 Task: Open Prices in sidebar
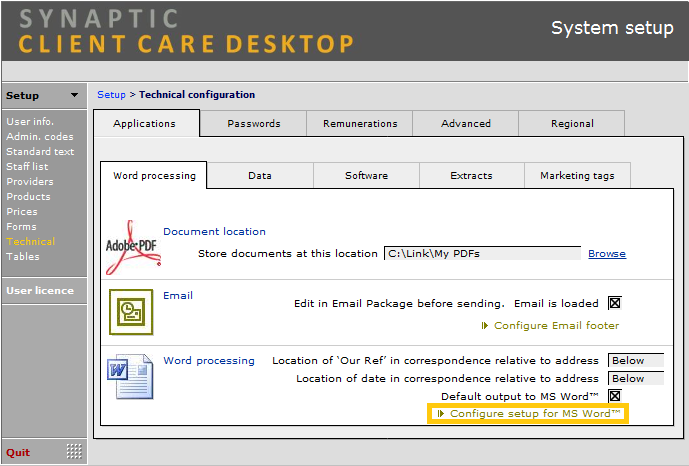click(x=22, y=211)
